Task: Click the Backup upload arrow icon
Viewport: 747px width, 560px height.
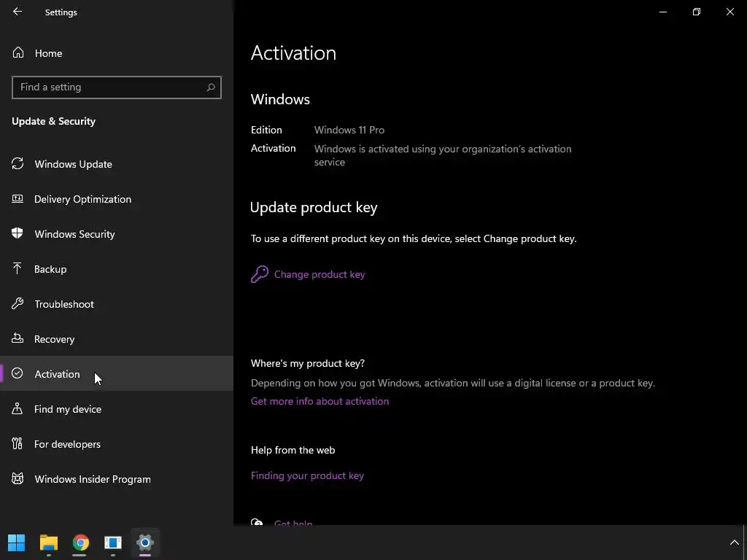Action: pyautogui.click(x=18, y=268)
